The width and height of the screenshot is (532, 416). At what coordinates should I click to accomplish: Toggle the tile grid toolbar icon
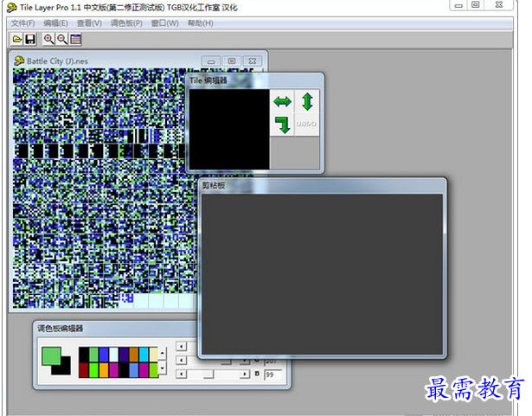(75, 40)
